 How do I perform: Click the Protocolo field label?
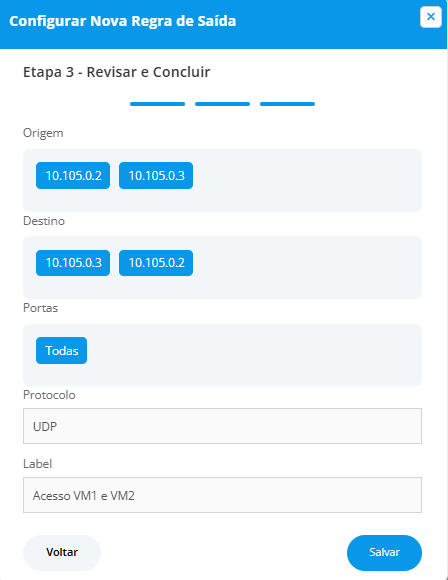(49, 395)
